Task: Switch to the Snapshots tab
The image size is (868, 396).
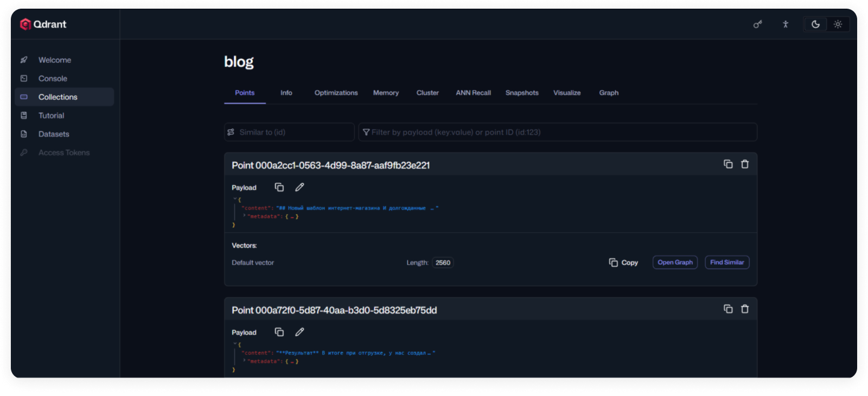Action: tap(522, 93)
